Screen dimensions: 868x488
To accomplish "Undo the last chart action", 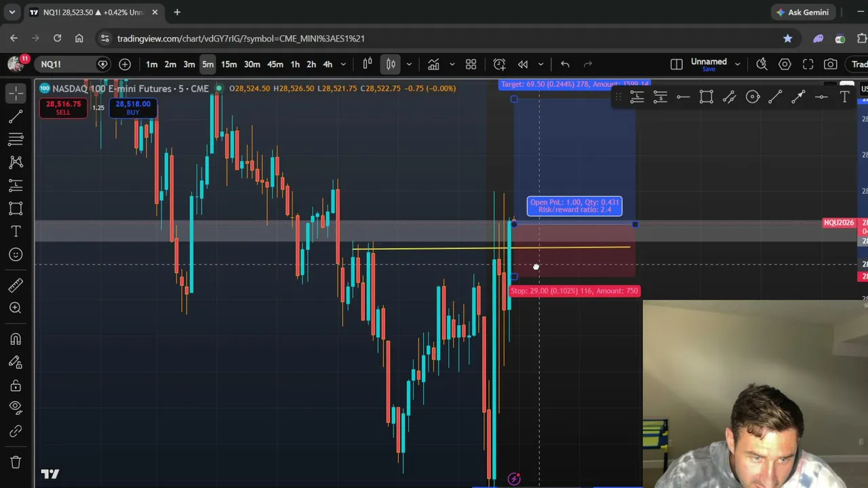I will click(x=565, y=64).
